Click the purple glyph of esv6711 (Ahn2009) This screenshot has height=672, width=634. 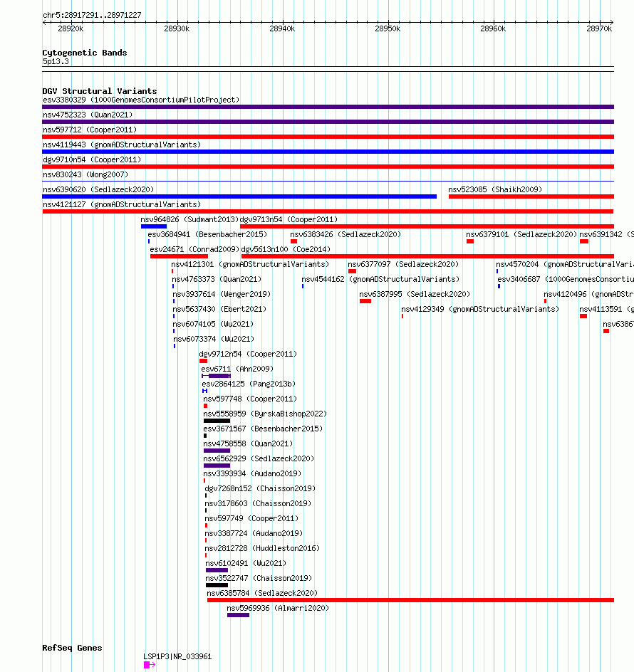point(216,376)
